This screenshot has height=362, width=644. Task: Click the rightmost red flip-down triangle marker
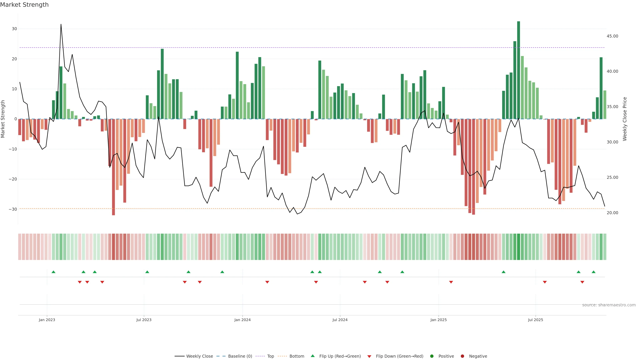tap(582, 282)
